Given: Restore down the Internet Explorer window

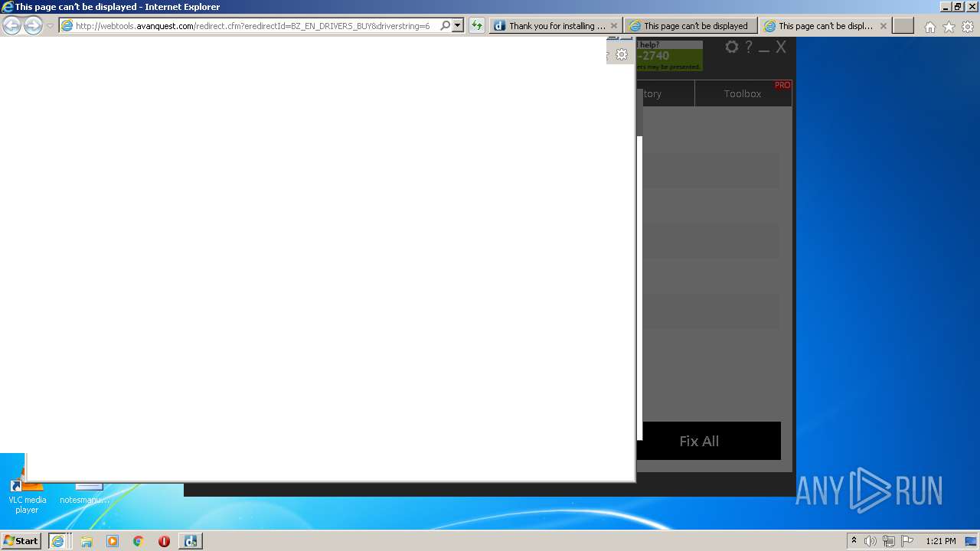Looking at the screenshot, I should 958,6.
